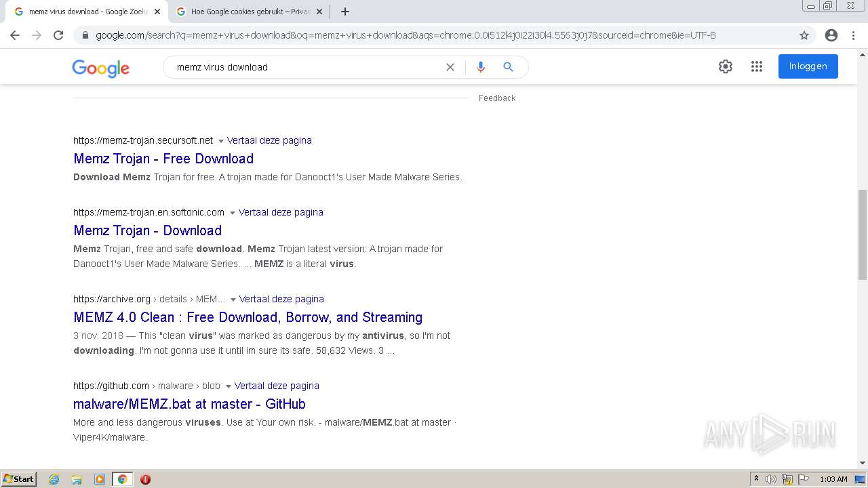Open the network tray icon
Screen dimensions: 868x488
coord(787,479)
